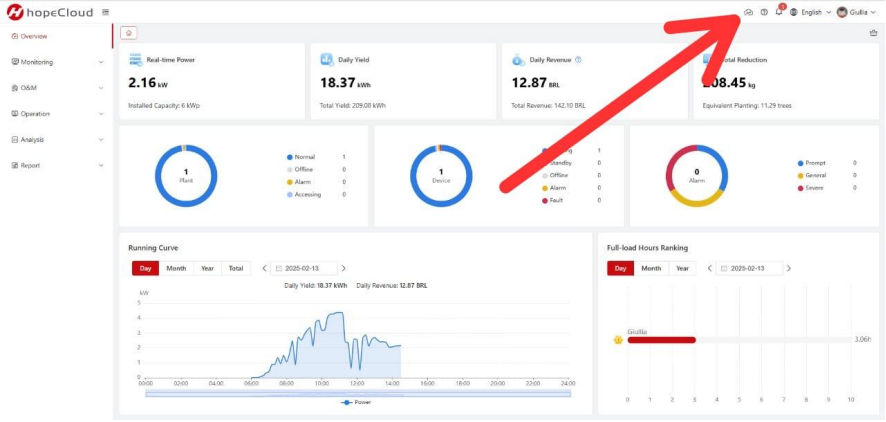
Task: Expand the Monitoring sidebar menu
Action: 57,62
